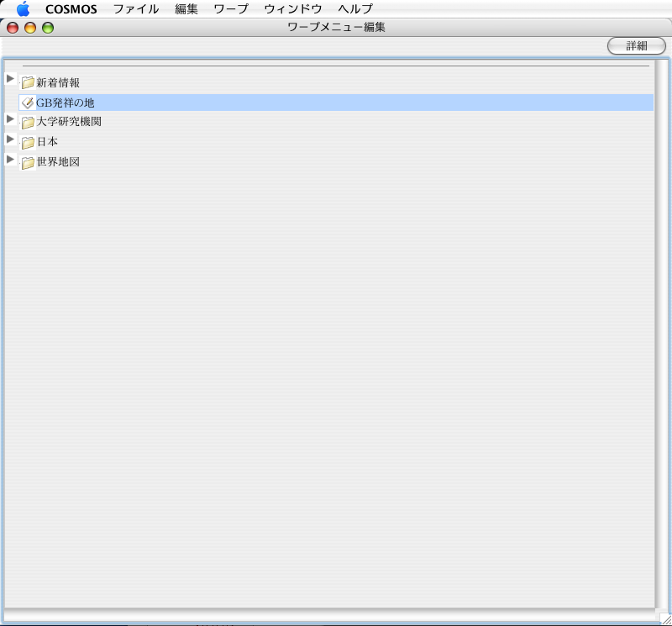Expand the 新着情報 folder triangle
The image size is (672, 626).
point(10,78)
